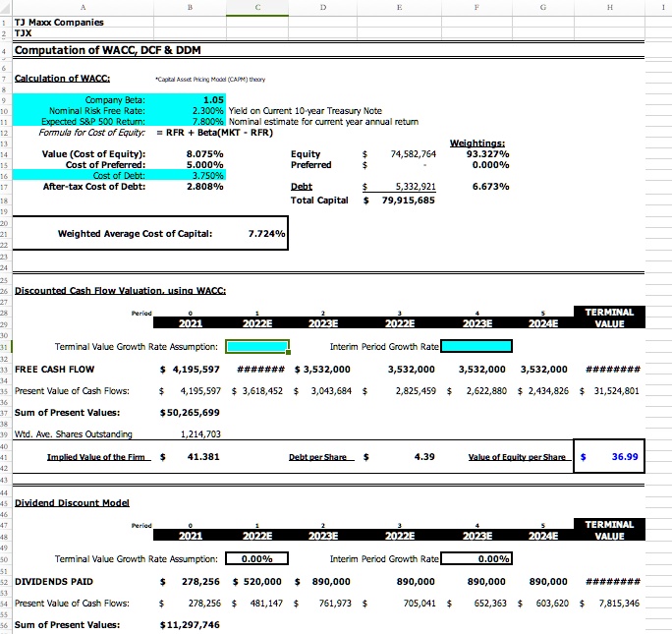Click DDM Sum of Present Values $11,297,746
The width and height of the screenshot is (672, 634).
pos(190,625)
